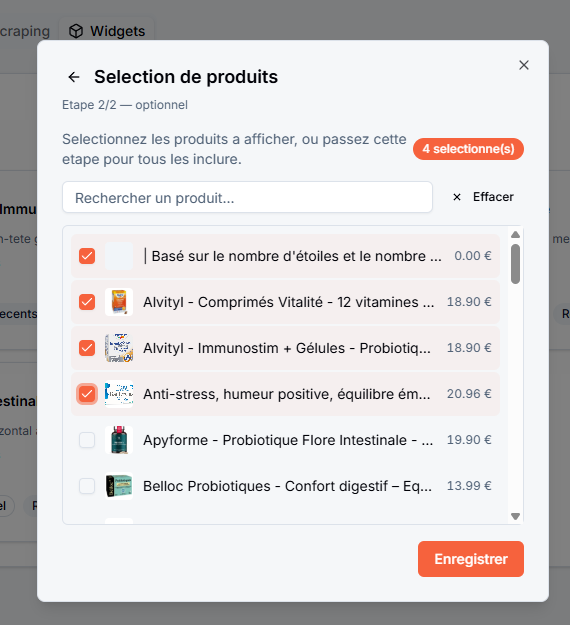Uncheck the Anti-stress humeur positive checkbox

(x=87, y=394)
